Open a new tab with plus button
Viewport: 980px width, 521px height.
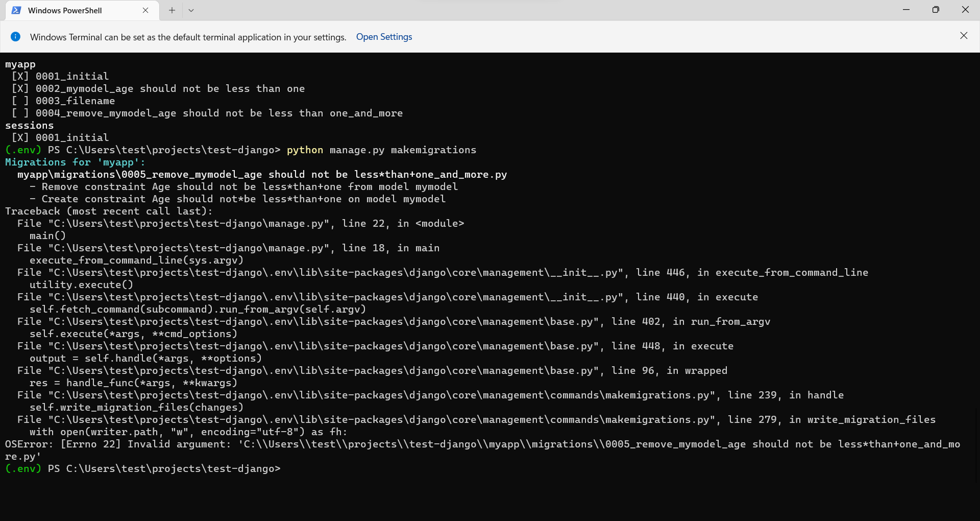172,10
